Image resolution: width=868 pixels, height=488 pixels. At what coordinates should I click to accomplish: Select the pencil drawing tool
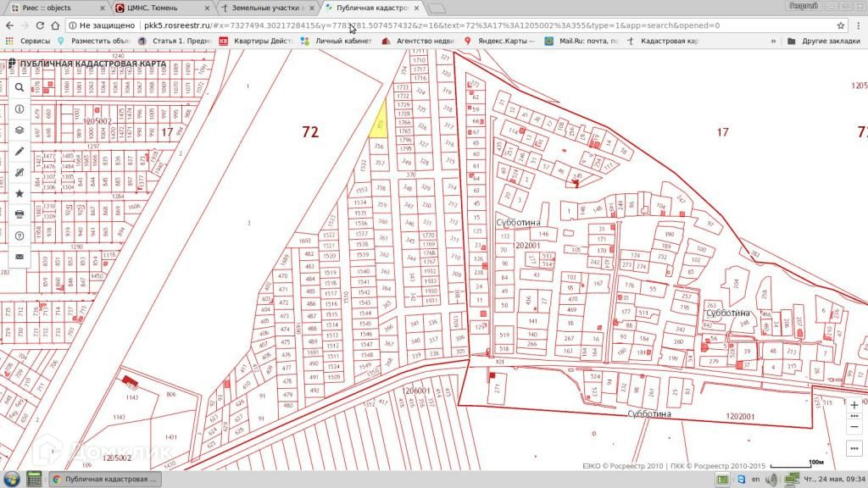coord(19,152)
